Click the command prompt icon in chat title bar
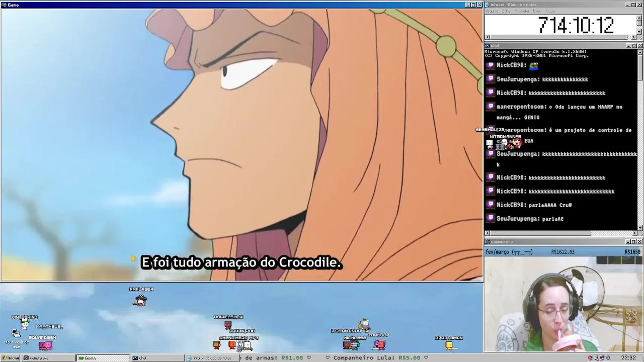 488,46
